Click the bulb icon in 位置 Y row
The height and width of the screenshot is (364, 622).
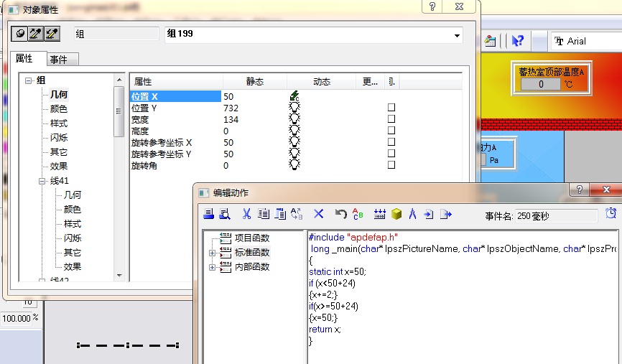point(294,108)
